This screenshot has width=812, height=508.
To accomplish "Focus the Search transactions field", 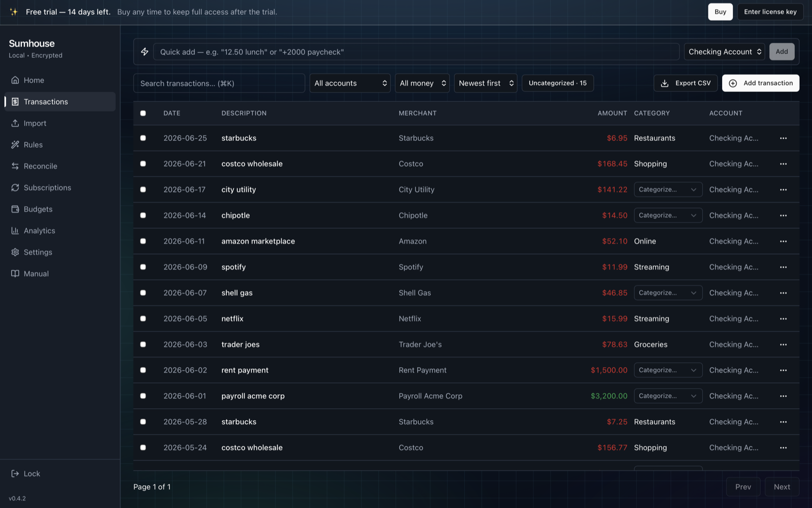I will tap(219, 83).
